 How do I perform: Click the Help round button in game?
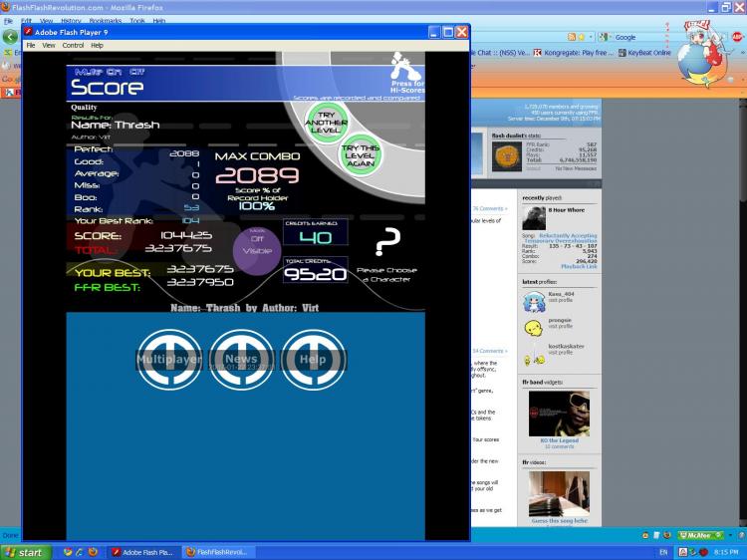[313, 360]
